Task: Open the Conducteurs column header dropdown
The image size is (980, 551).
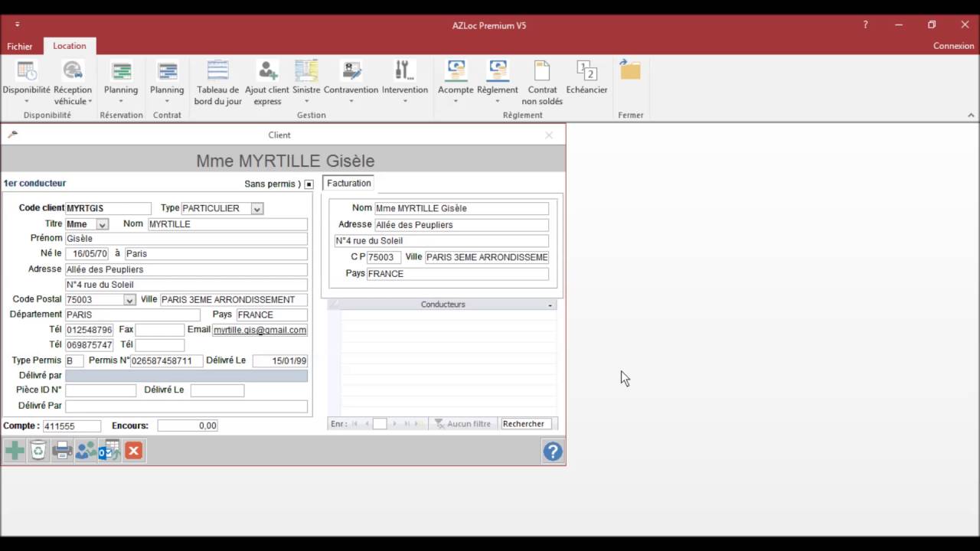Action: [550, 305]
